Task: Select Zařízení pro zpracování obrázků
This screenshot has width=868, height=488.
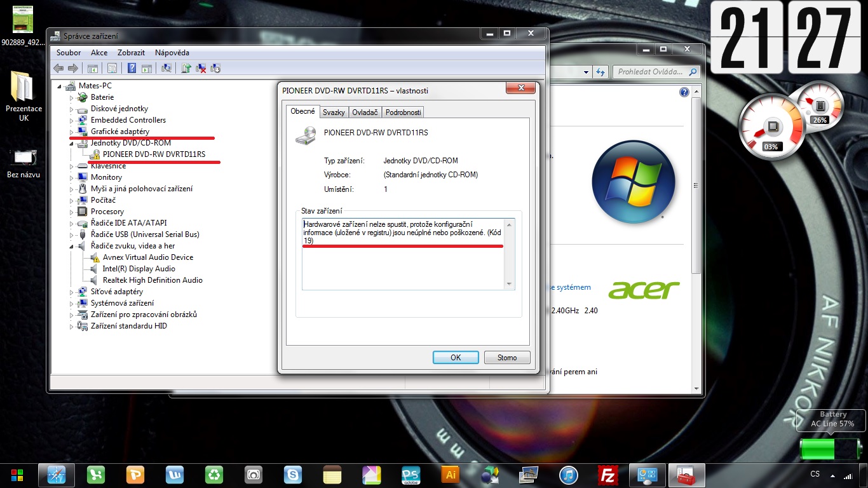Action: (144, 315)
